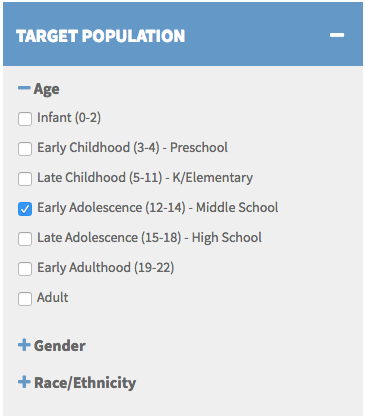Image resolution: width=366 pixels, height=419 pixels.
Task: Select the Infant (0-2) label text
Action: (69, 118)
